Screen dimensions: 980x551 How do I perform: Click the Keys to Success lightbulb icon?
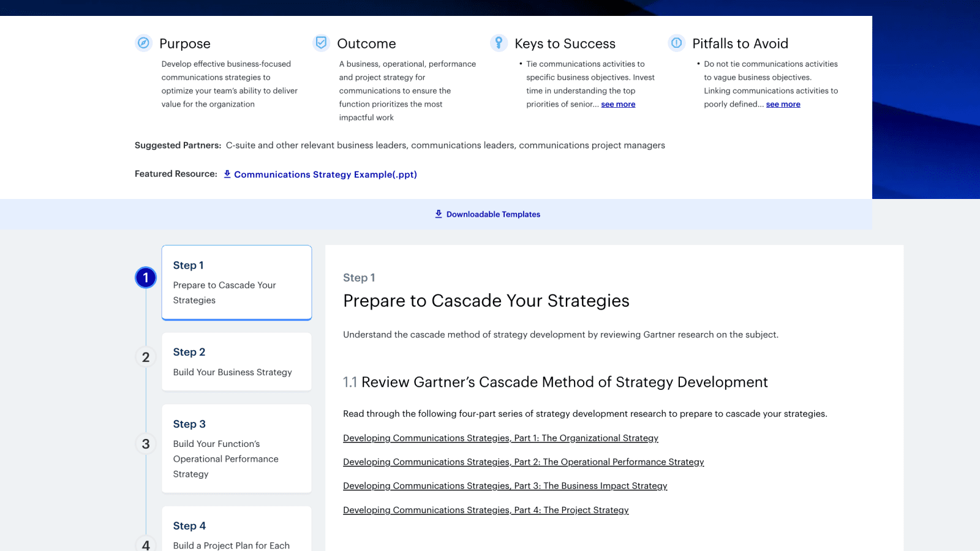499,43
